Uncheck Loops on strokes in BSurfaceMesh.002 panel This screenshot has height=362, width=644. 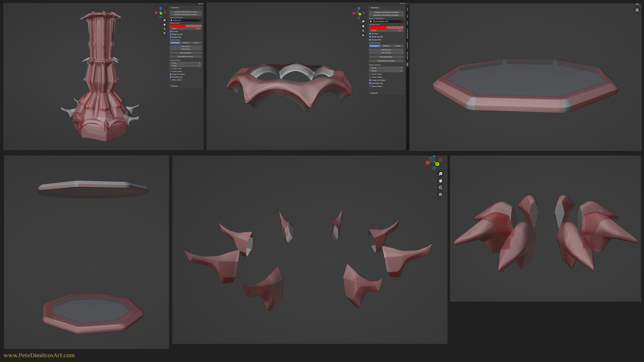point(370,80)
